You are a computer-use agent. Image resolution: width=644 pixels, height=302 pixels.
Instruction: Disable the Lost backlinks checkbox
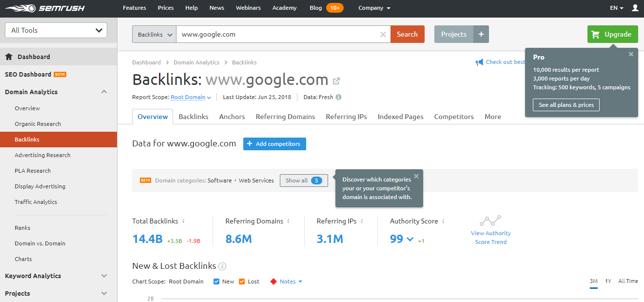click(x=241, y=281)
